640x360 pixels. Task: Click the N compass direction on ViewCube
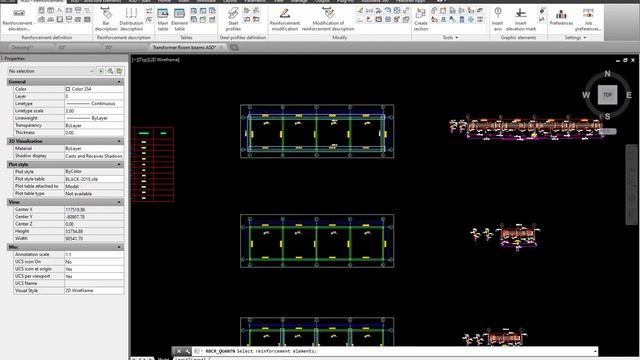pos(607,74)
